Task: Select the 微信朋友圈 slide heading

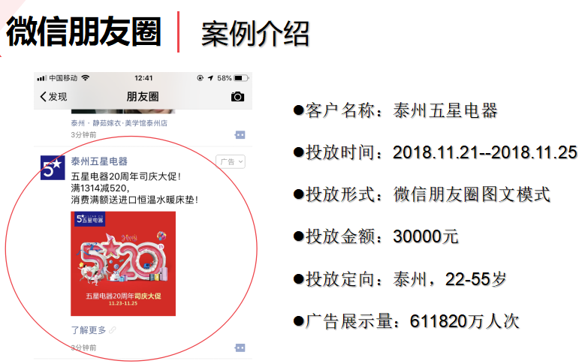Action: click(x=84, y=31)
